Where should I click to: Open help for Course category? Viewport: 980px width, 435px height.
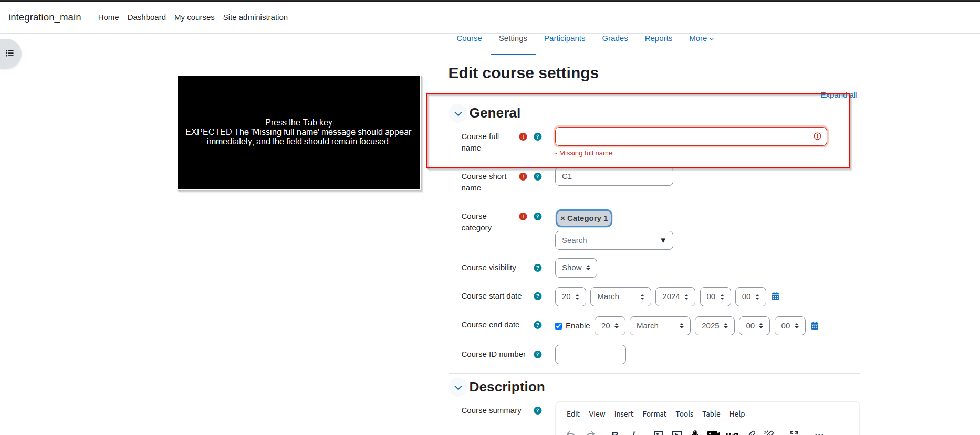[538, 216]
